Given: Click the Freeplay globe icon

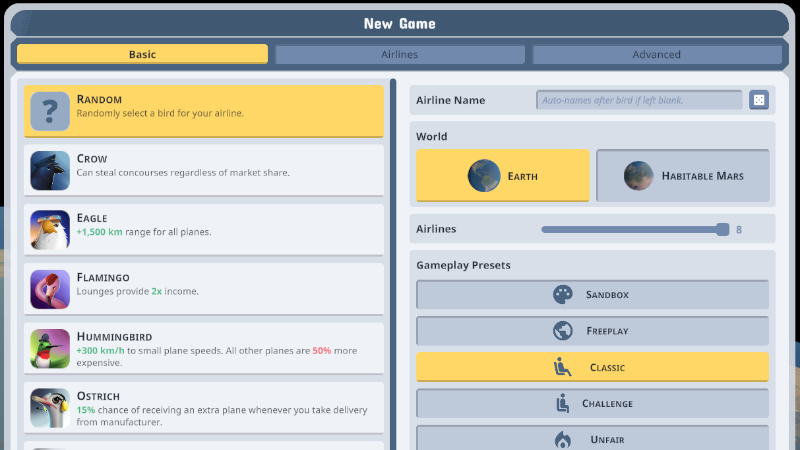Looking at the screenshot, I should tap(563, 331).
